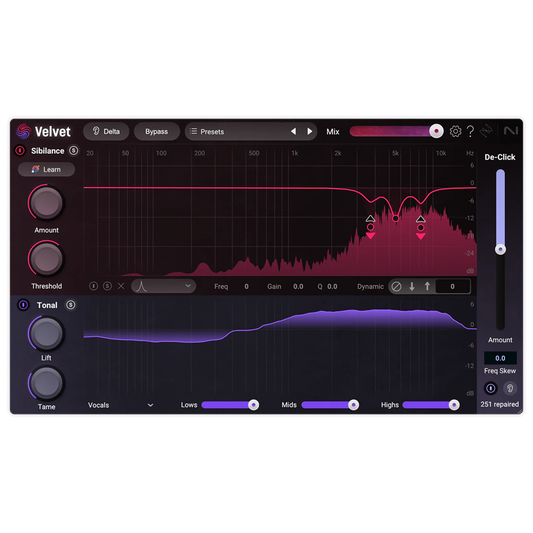Click the 'De-Click' heading

500,157
